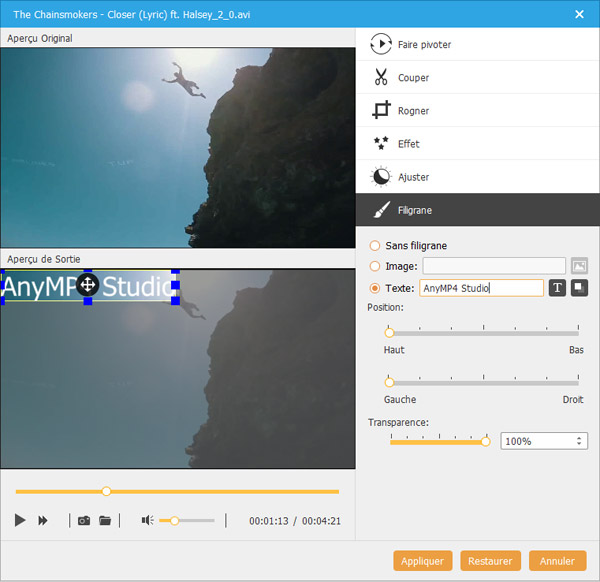Click the play button in playback controls
The image size is (600, 582).
tap(20, 520)
